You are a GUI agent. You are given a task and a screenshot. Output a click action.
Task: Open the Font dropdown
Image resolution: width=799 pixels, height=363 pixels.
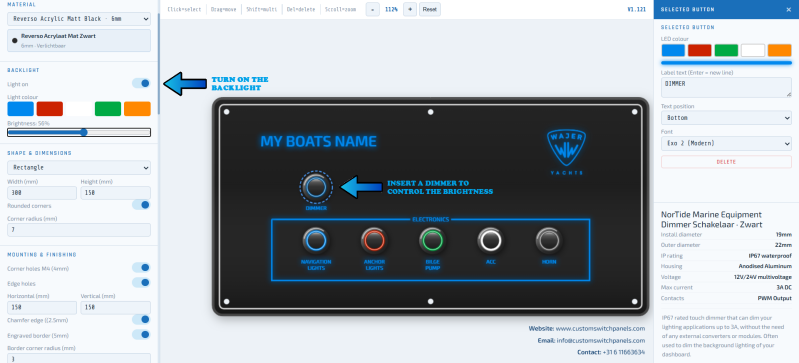pos(726,143)
